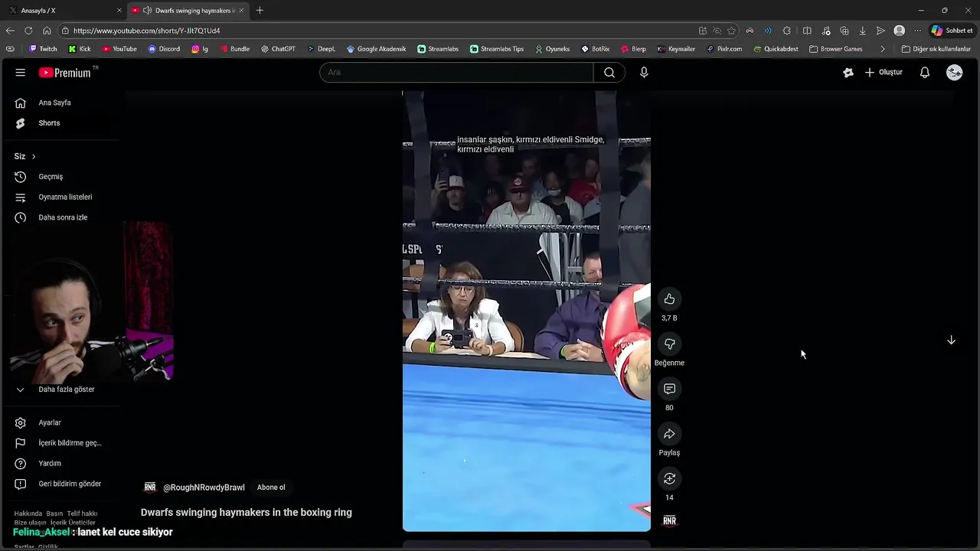Open the Pixlr.com bookmark
980x551 pixels.
(724, 49)
